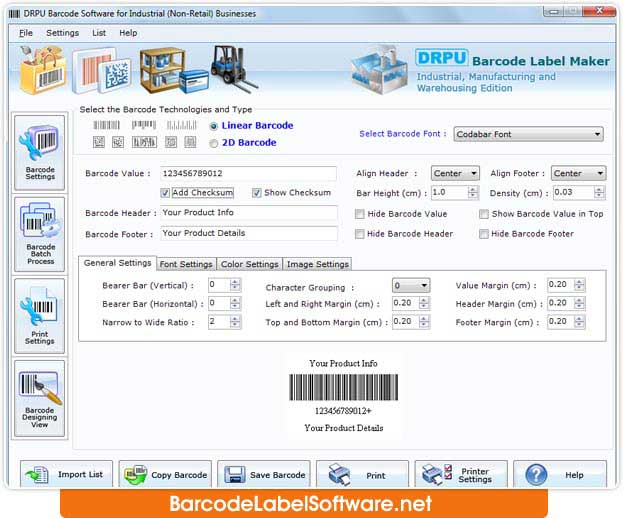Click the Save Barcode floppy icon

pyautogui.click(x=235, y=475)
